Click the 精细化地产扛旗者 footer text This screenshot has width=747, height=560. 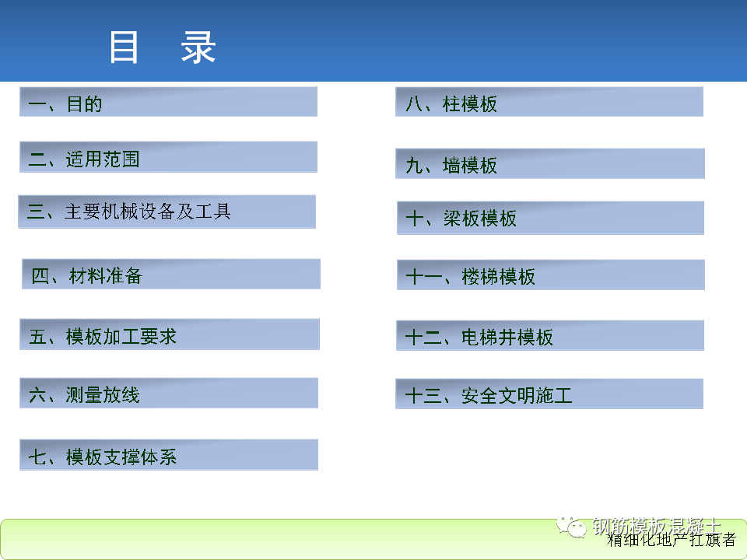pos(672,540)
